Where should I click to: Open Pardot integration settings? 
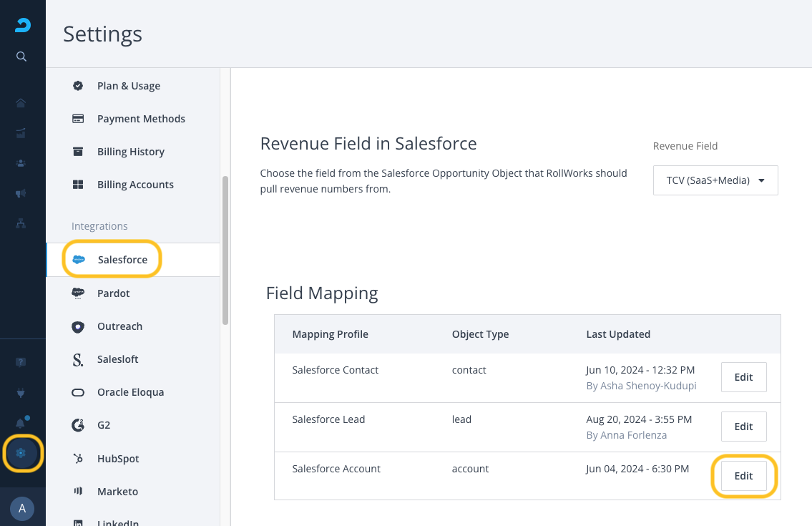(114, 293)
